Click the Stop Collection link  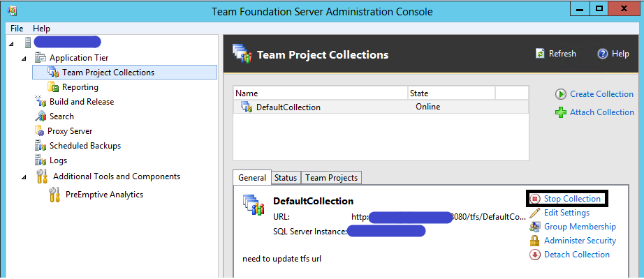point(572,199)
